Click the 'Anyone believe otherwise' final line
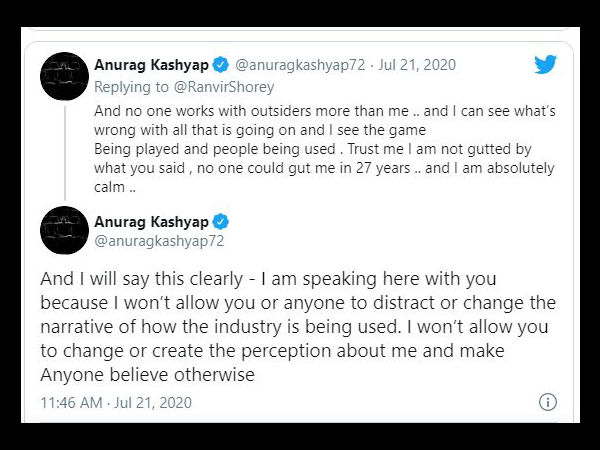This screenshot has height=450, width=600. click(x=147, y=374)
